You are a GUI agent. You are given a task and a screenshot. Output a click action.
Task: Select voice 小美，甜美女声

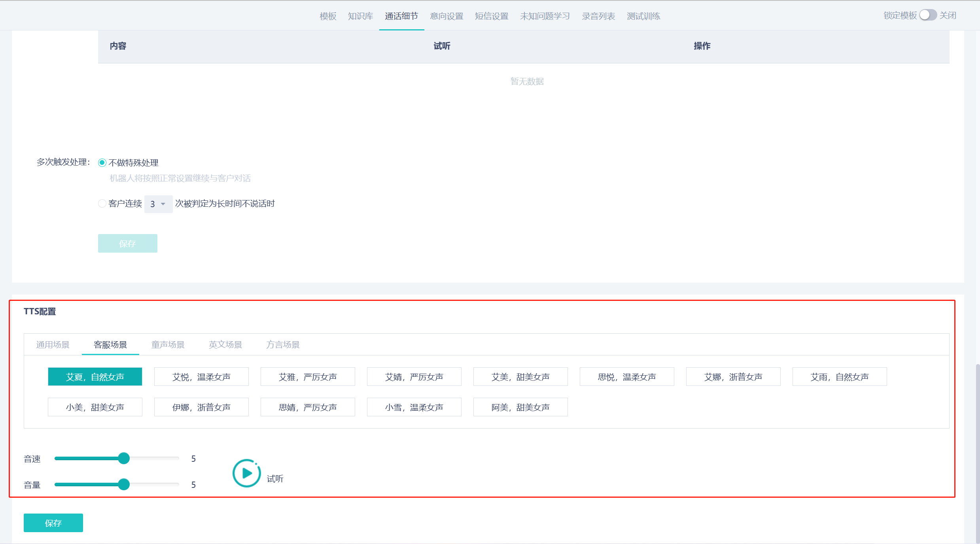point(95,407)
